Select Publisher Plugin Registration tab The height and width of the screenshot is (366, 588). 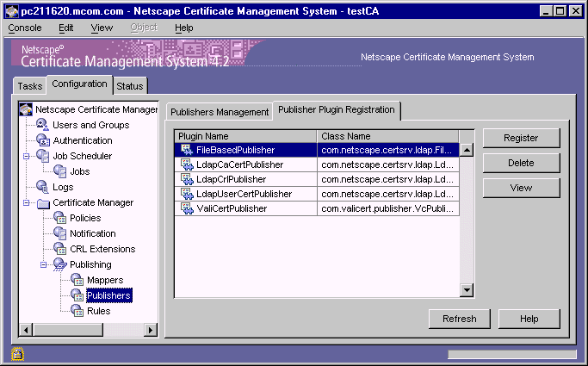click(x=337, y=110)
